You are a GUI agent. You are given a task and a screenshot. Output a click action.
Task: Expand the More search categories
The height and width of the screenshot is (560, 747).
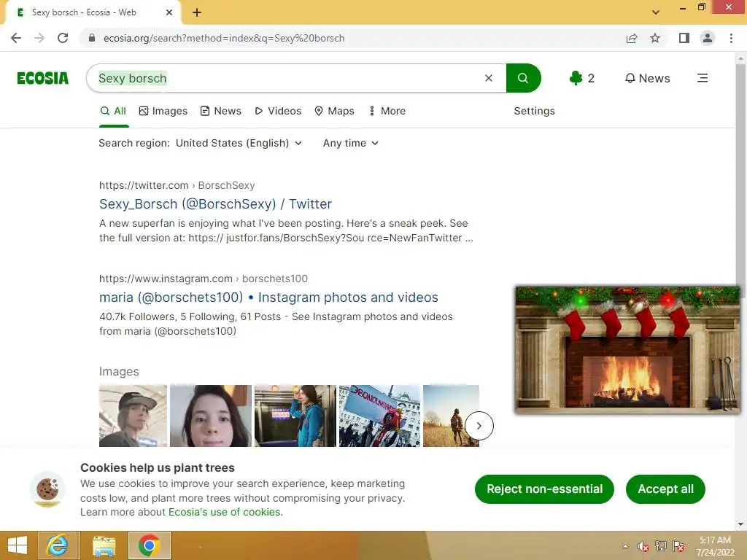387,111
